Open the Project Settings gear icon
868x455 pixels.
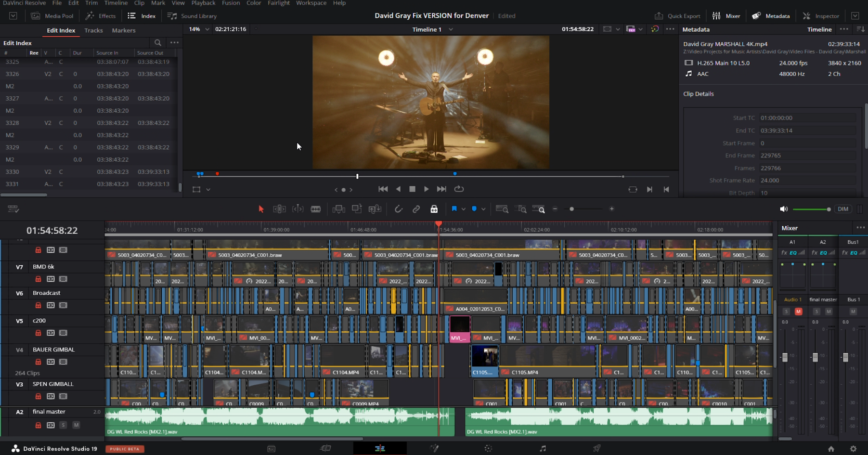853,448
